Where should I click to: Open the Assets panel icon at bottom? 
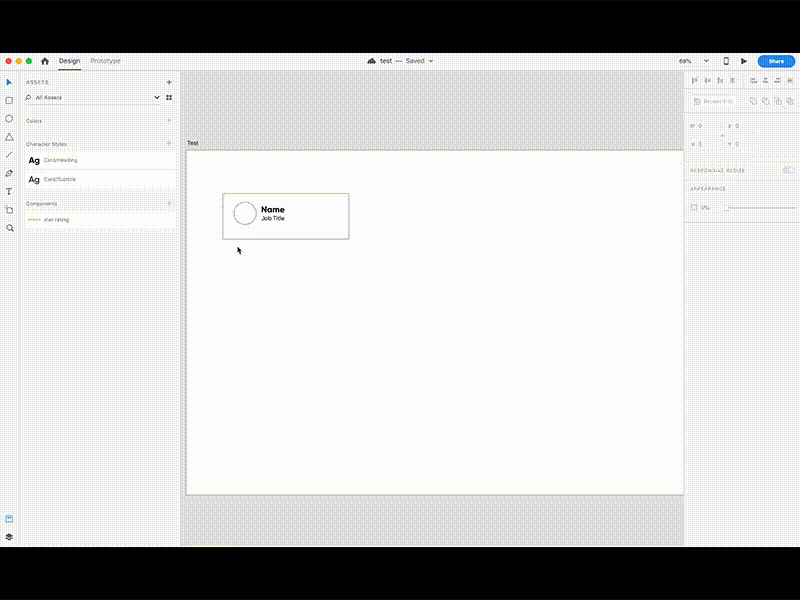tap(9, 519)
